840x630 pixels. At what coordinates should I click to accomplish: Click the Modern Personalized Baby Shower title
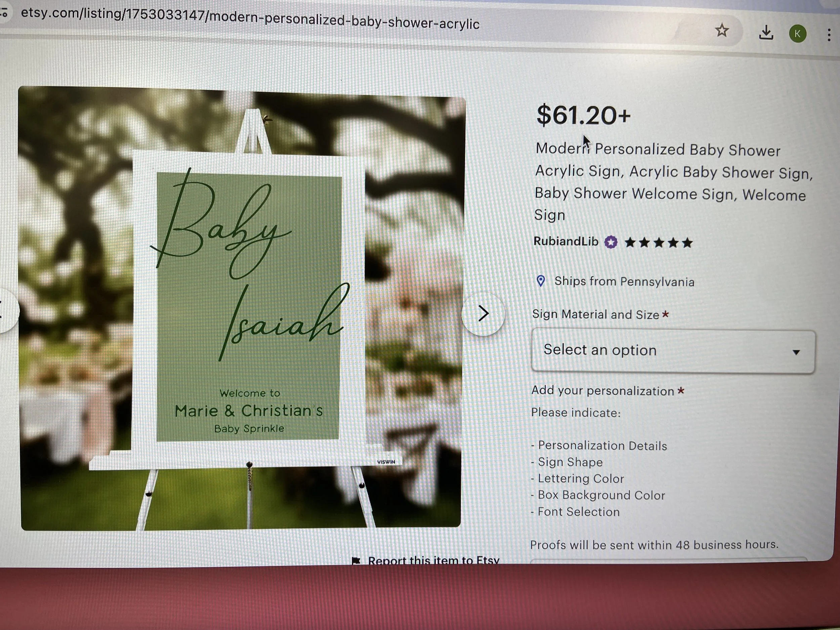point(673,182)
